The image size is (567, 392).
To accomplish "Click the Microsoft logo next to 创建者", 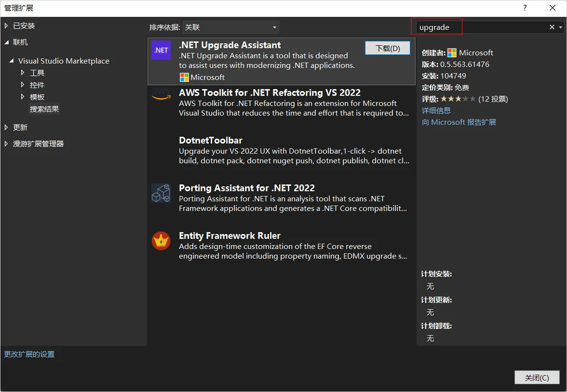I will pyautogui.click(x=452, y=53).
